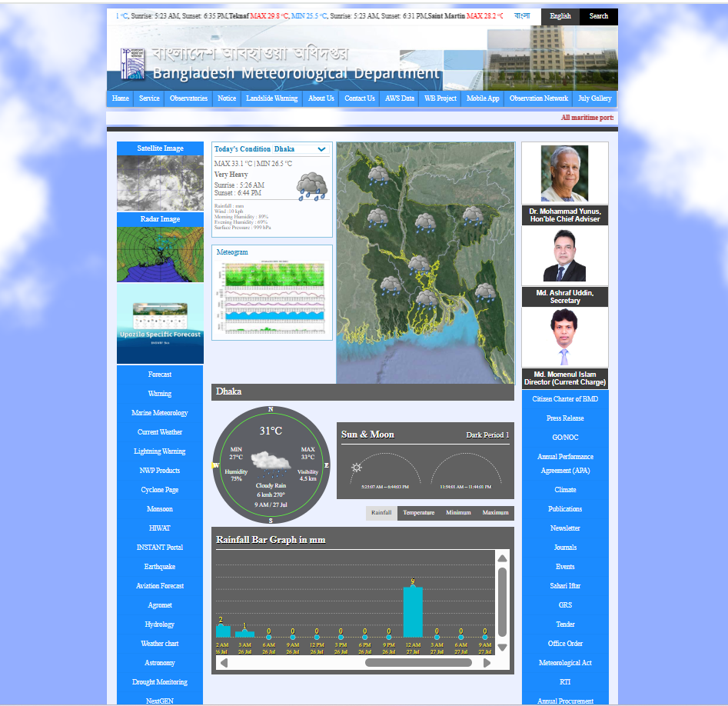Open AWS Data from the navigation bar
The width and height of the screenshot is (728, 706).
click(400, 98)
